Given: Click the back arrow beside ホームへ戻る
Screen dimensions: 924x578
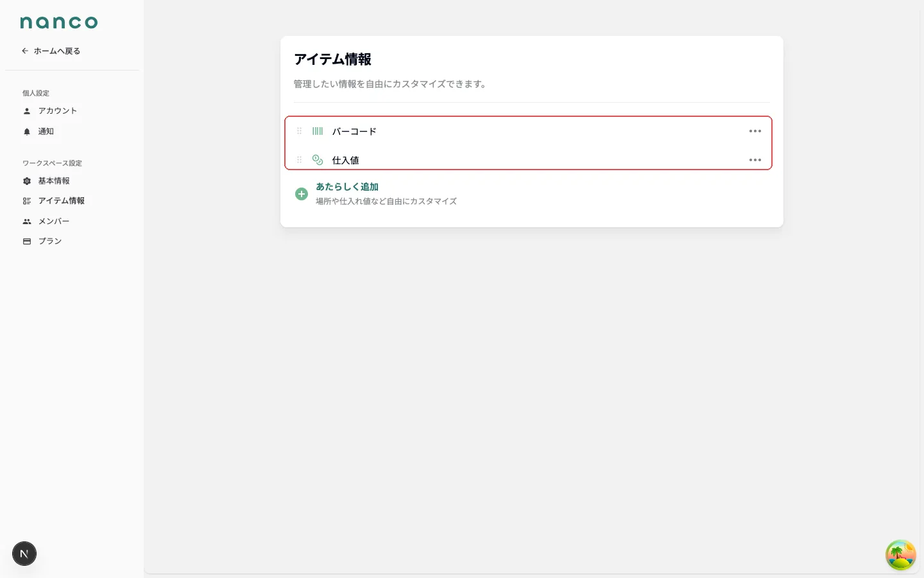Looking at the screenshot, I should point(25,51).
